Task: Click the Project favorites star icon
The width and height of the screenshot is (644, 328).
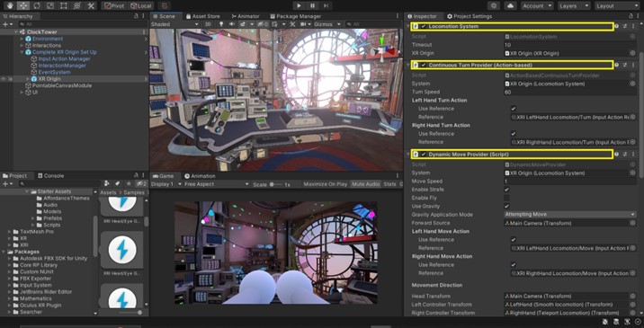Action: [x=129, y=183]
